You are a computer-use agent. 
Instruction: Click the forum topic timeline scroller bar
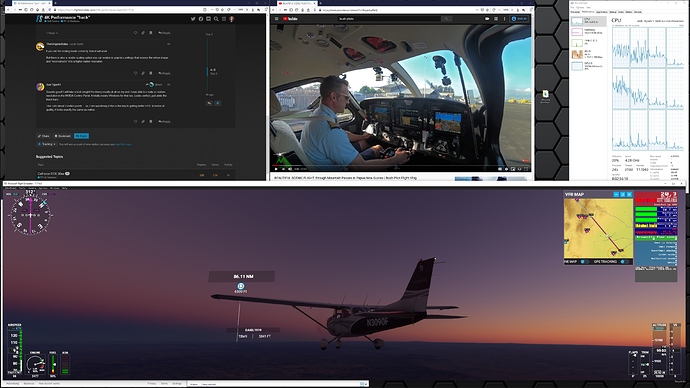pyautogui.click(x=207, y=71)
